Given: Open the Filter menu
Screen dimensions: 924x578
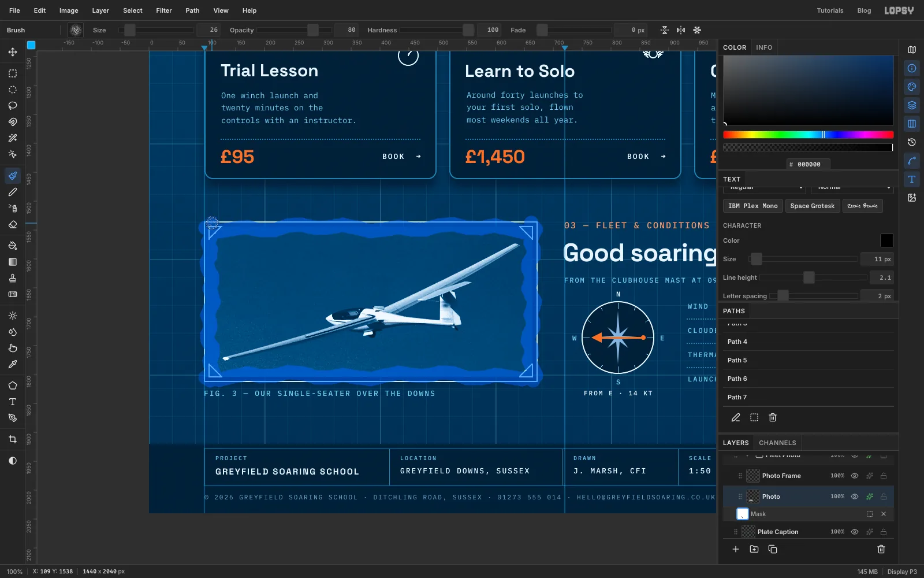Looking at the screenshot, I should tap(164, 10).
